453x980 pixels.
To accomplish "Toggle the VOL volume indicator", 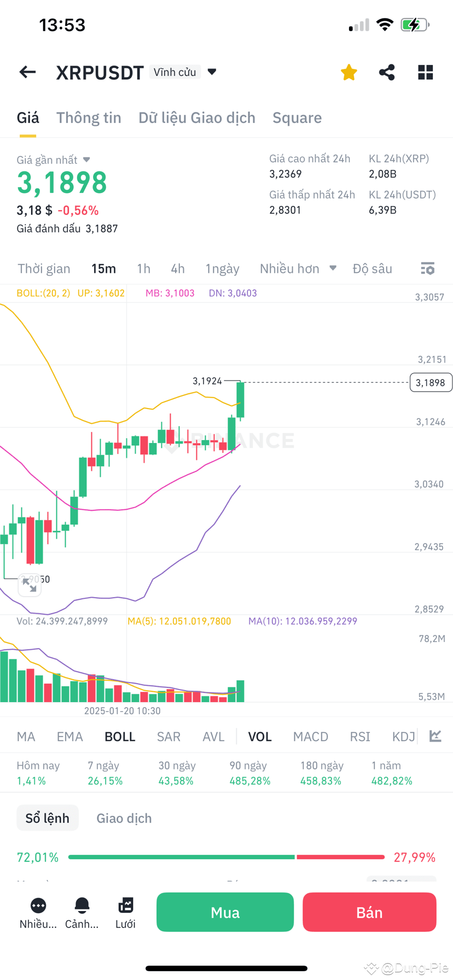I will (259, 736).
